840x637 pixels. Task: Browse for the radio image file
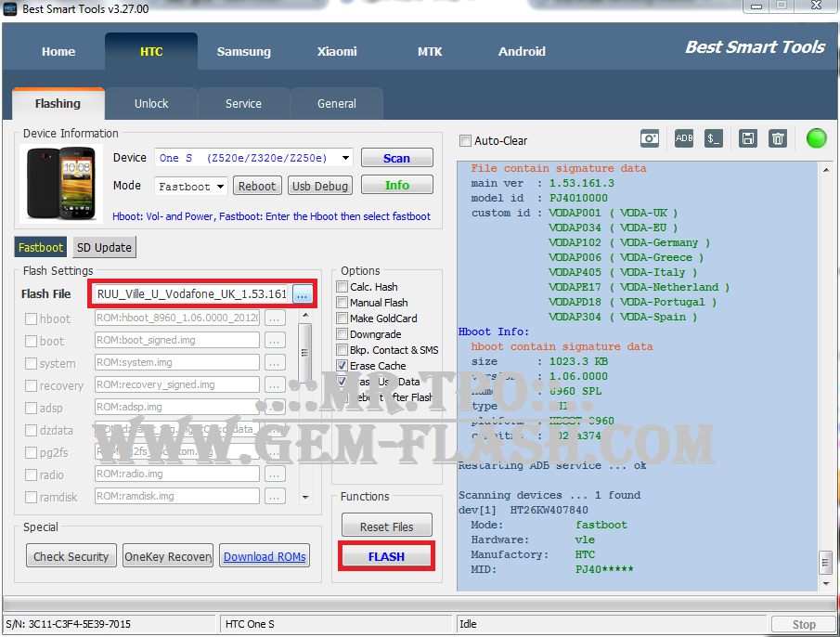(274, 474)
